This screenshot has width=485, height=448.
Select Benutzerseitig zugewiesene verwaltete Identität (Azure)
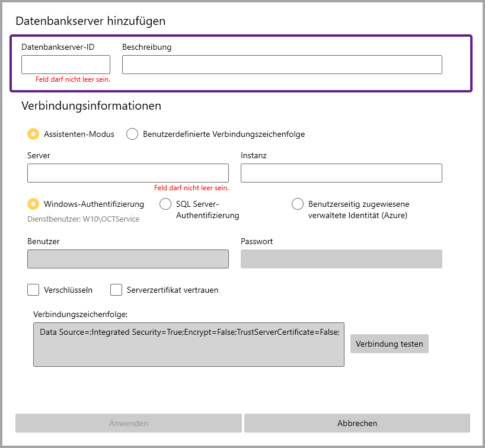coord(298,204)
